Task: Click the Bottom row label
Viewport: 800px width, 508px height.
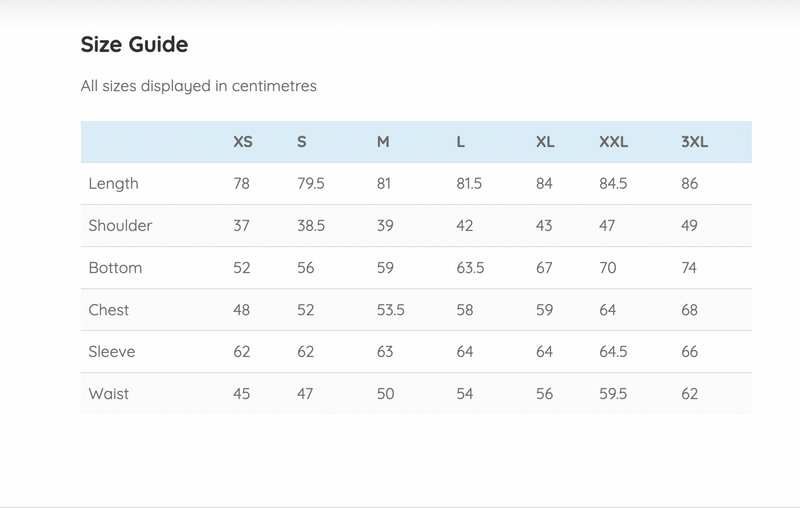Action: (x=115, y=268)
